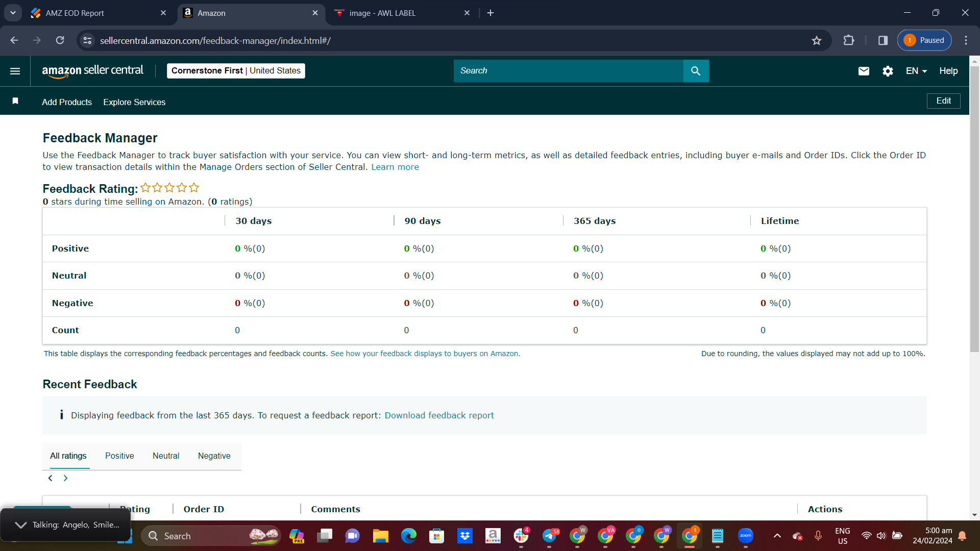Go to previous feedback page arrow
The height and width of the screenshot is (551, 980).
tap(50, 478)
